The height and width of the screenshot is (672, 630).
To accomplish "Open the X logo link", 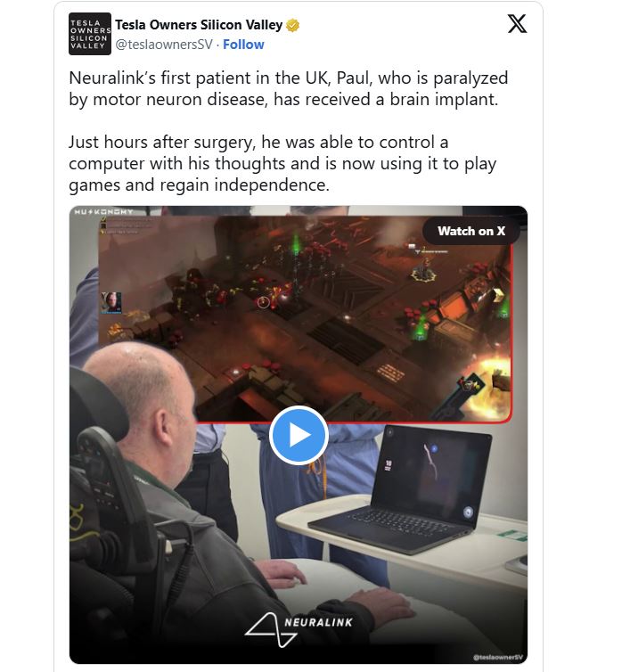I will [517, 23].
